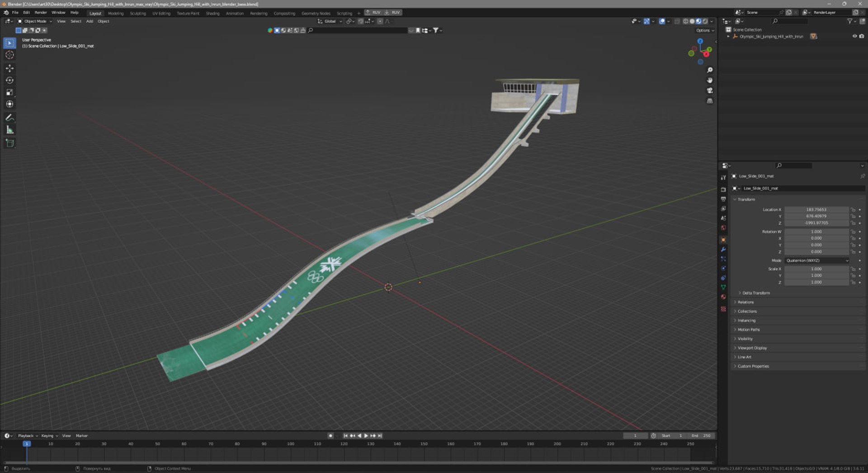This screenshot has width=868, height=473.
Task: Activate the Select Box tool
Action: [9, 43]
